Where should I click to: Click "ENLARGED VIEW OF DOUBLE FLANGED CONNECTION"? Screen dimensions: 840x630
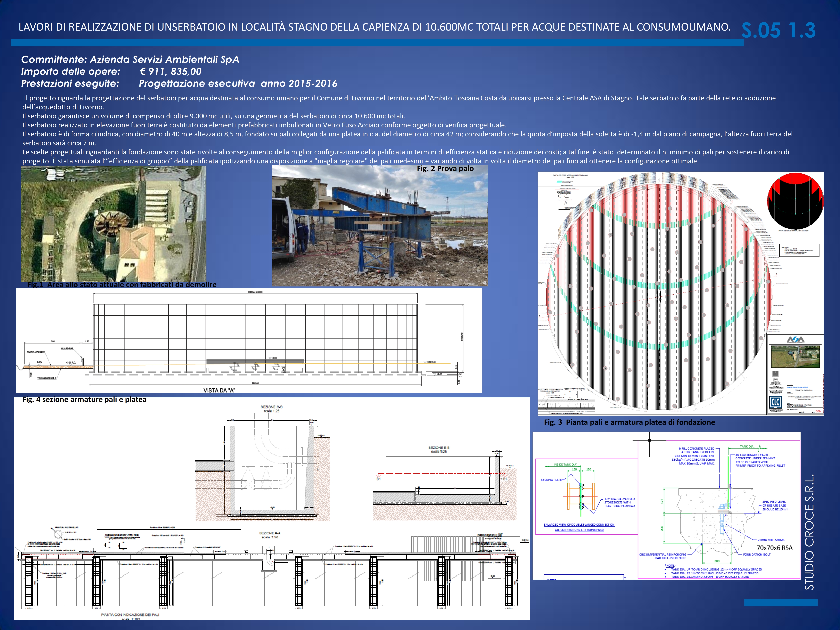pyautogui.click(x=579, y=525)
